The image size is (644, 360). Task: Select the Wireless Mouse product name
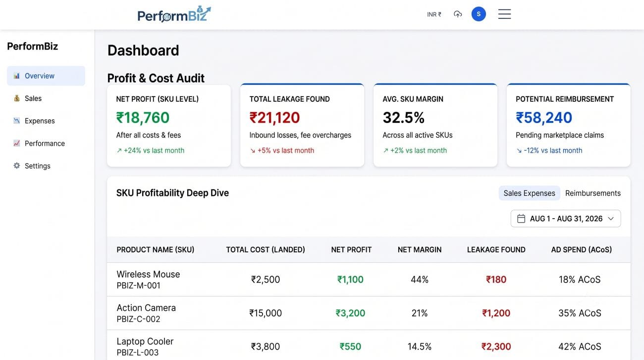click(x=148, y=274)
